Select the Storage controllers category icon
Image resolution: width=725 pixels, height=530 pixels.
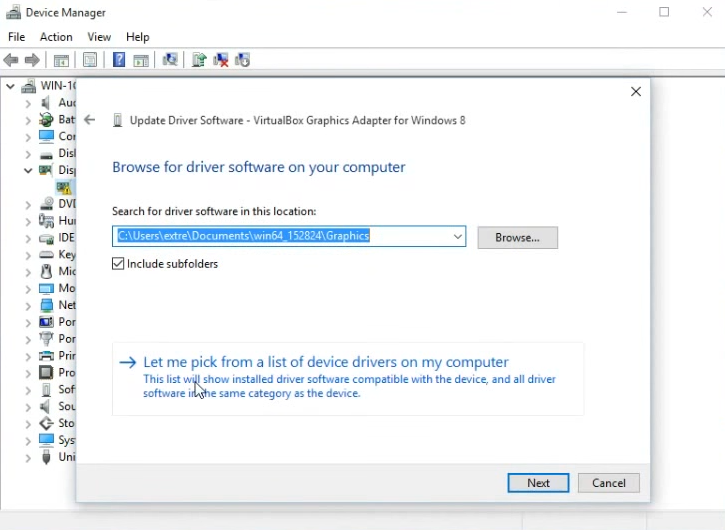(46, 423)
